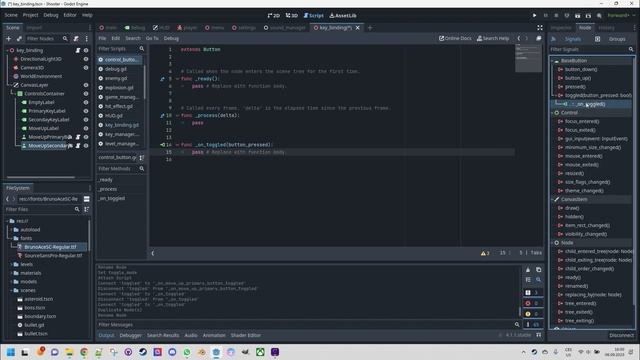Toggle distraction-free mode expand icon
Screen dimensions: 640x360
540,28
